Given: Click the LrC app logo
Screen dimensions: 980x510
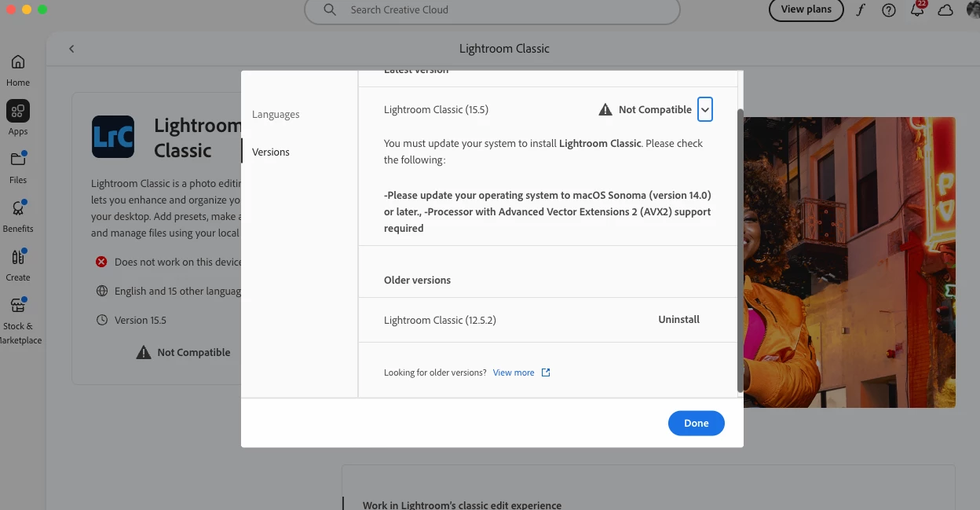Looking at the screenshot, I should 113,138.
